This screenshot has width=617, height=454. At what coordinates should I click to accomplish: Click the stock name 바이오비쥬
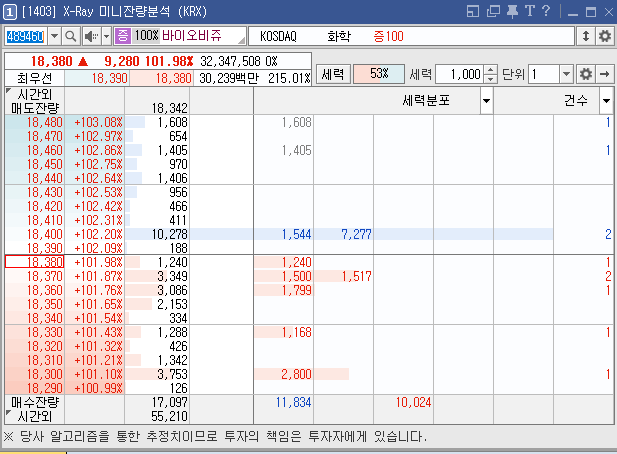[x=192, y=35]
